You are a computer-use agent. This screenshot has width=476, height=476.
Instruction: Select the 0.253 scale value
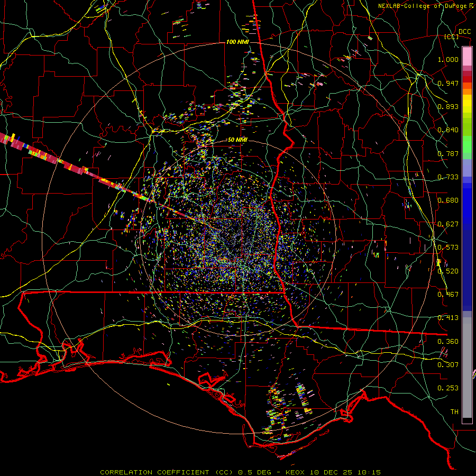point(448,388)
